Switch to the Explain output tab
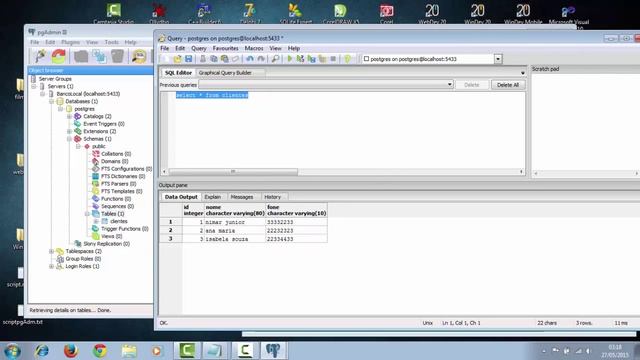640x360 pixels. [213, 197]
